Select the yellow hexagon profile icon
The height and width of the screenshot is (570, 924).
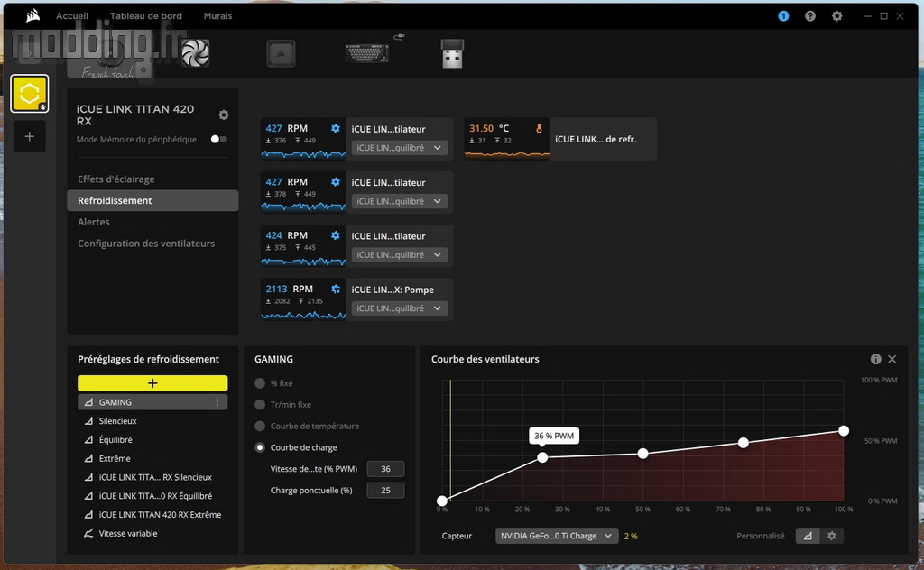pos(30,93)
